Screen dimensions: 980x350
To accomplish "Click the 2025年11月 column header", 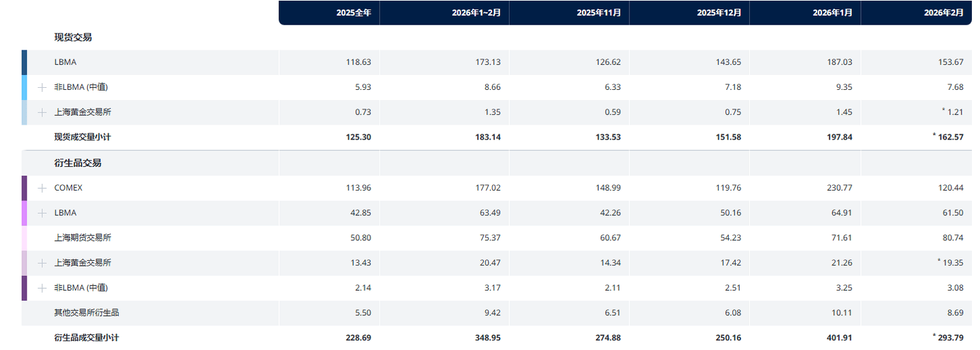I will pos(598,13).
